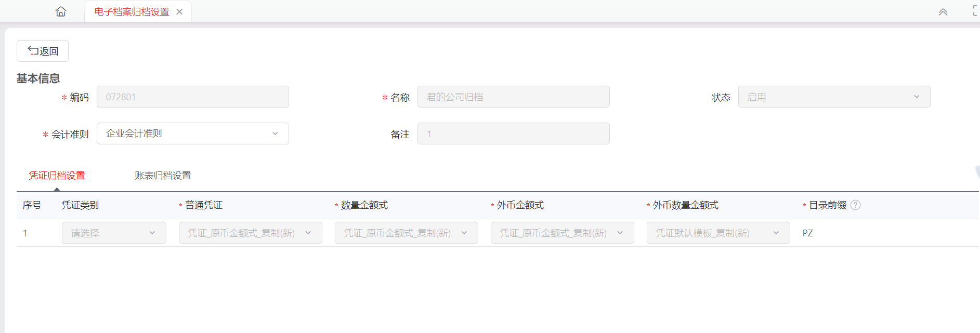Image resolution: width=980 pixels, height=333 pixels.
Task: Expand the 普通凭证 template dropdown
Action: [251, 233]
